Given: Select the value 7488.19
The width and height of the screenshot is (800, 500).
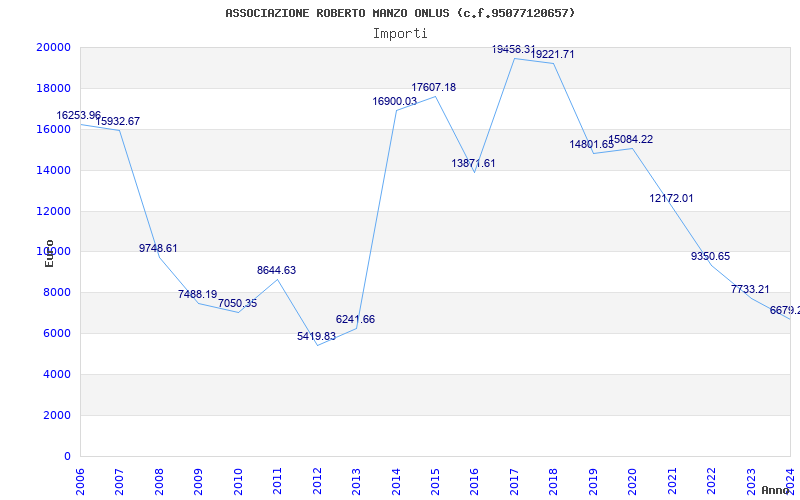Looking at the screenshot, I should [x=197, y=294].
